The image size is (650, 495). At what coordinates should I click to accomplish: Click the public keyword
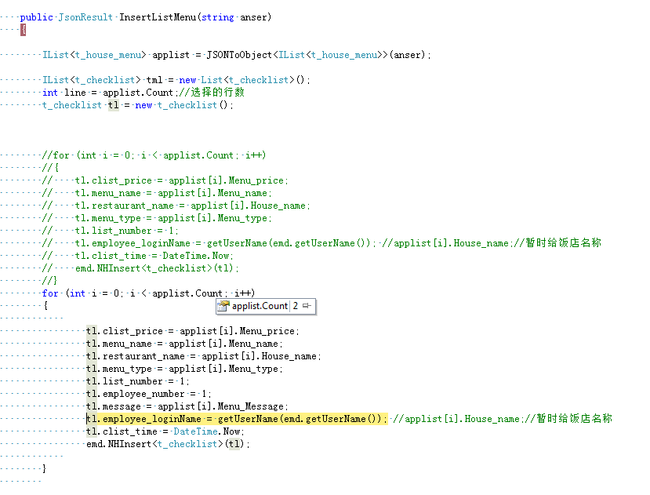(x=36, y=17)
